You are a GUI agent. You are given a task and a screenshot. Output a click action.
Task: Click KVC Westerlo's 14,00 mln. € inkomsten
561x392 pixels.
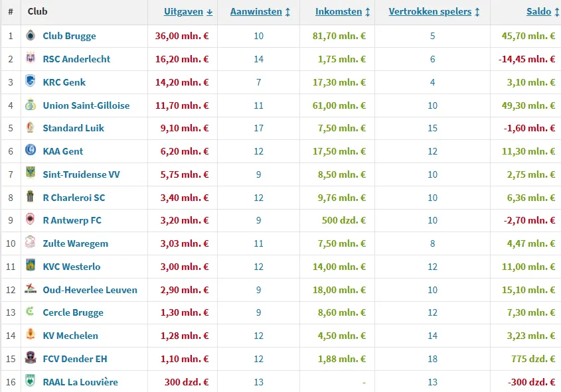pyautogui.click(x=339, y=267)
